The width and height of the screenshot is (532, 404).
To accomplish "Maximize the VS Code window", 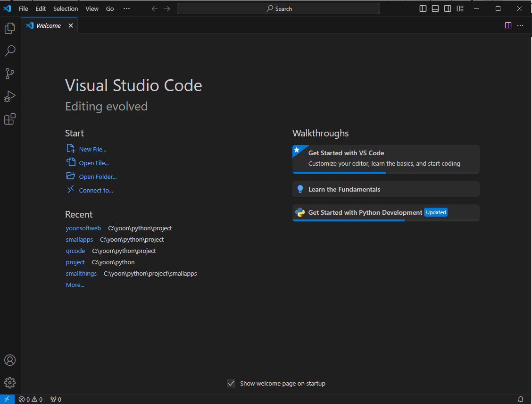I will 498,9.
